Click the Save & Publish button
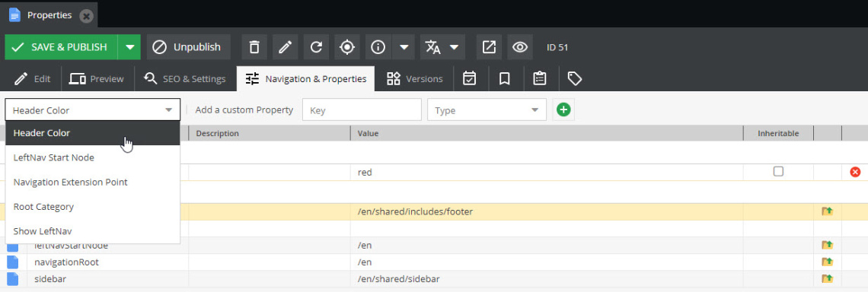 pyautogui.click(x=61, y=47)
